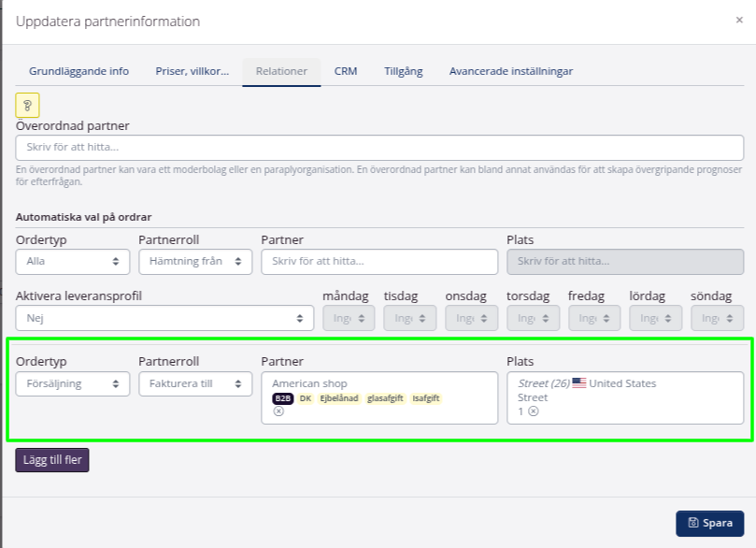Go to the CRM tab
The width and height of the screenshot is (756, 548).
346,71
